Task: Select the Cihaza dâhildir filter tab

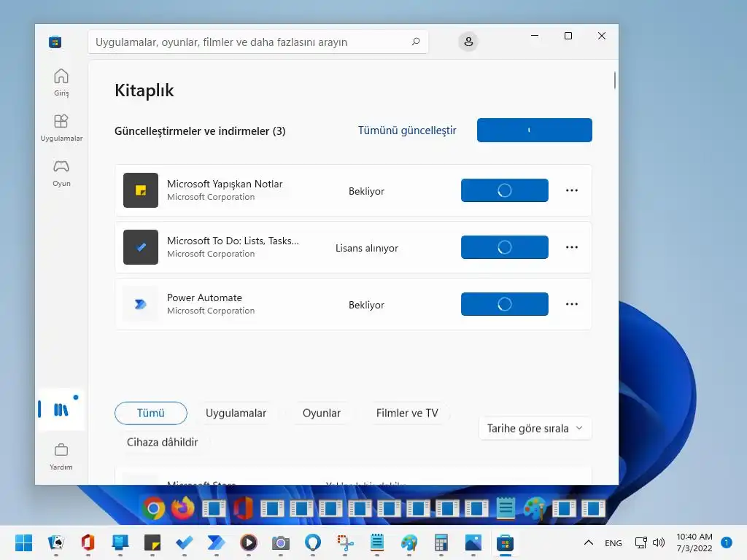Action: click(162, 442)
